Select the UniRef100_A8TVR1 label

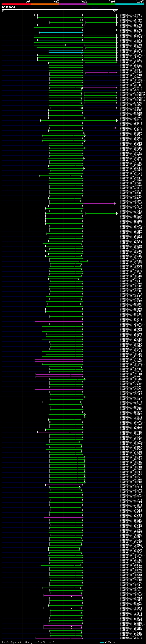point(131,354)
